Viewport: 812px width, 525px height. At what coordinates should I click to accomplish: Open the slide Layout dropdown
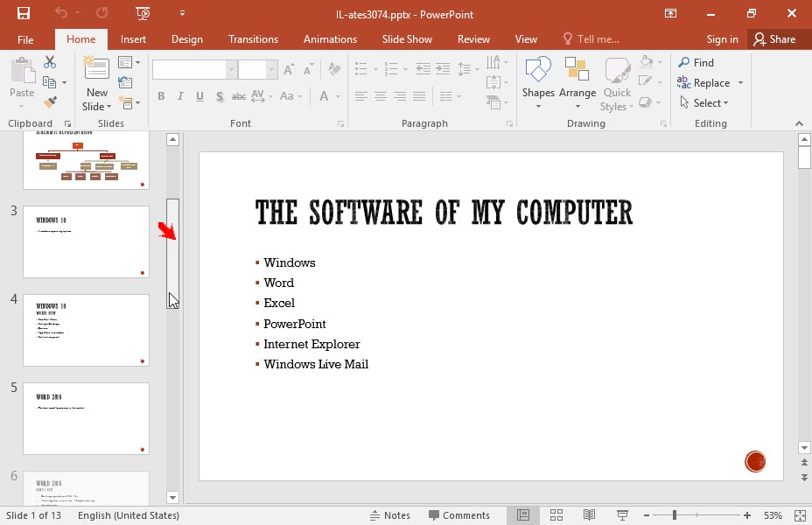click(129, 63)
